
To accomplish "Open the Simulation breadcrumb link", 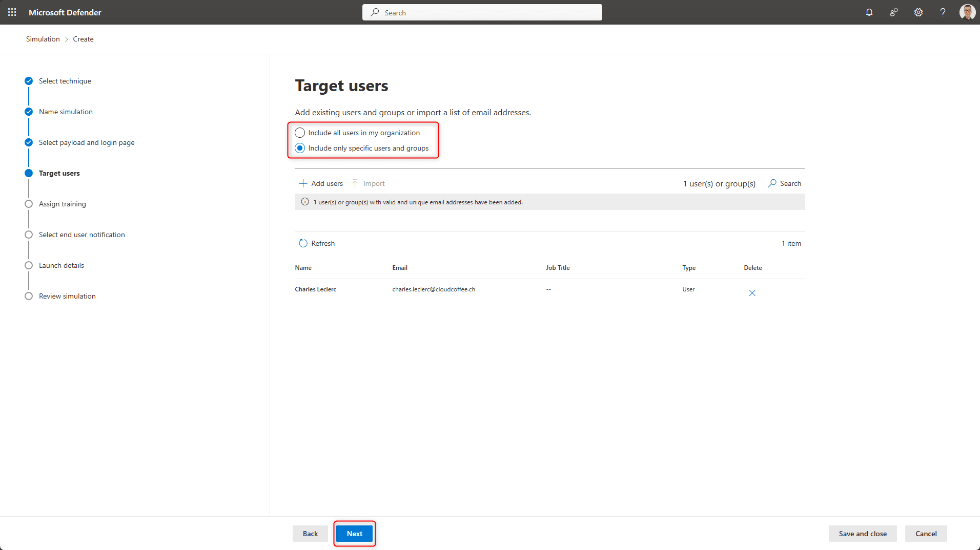I will tap(43, 38).
